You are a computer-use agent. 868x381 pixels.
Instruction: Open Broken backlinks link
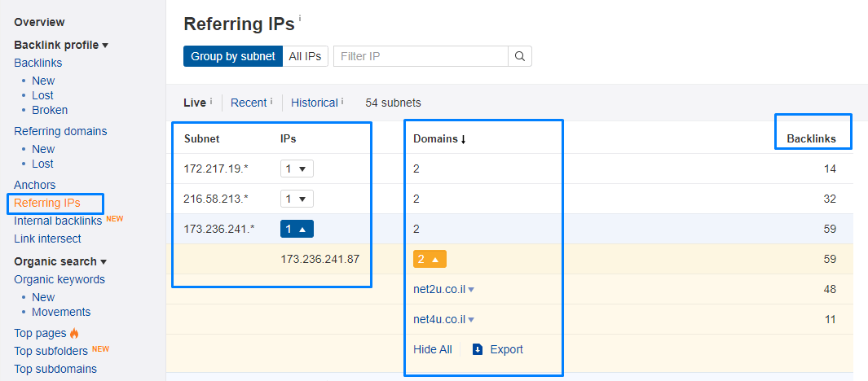(x=50, y=110)
